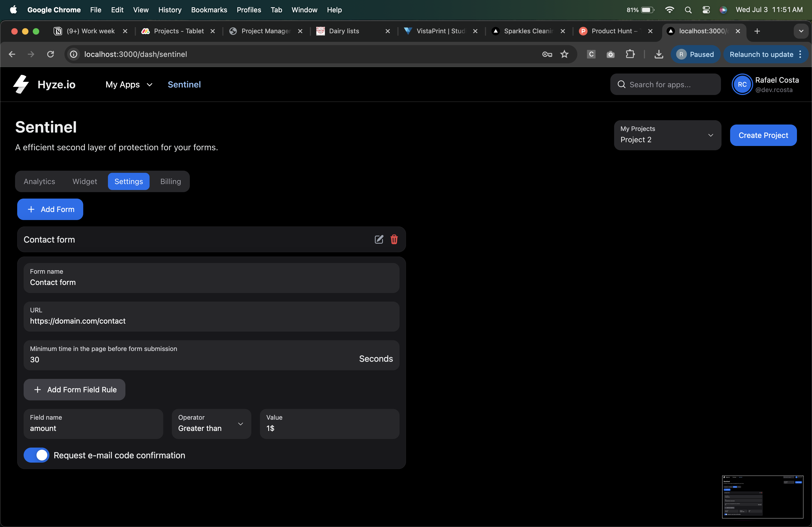Bookmark this page with the star icon
Screen dimensions: 812x527
(564, 54)
